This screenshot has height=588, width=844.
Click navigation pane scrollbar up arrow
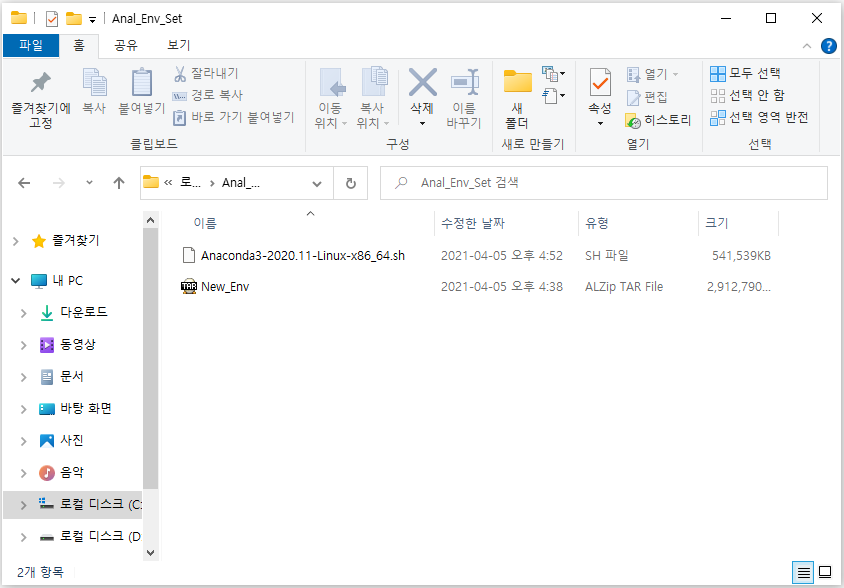pos(150,220)
